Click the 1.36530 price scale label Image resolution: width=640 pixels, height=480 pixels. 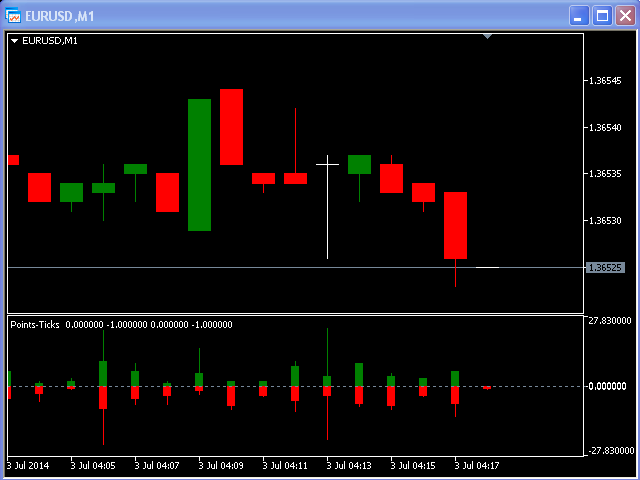coord(605,221)
